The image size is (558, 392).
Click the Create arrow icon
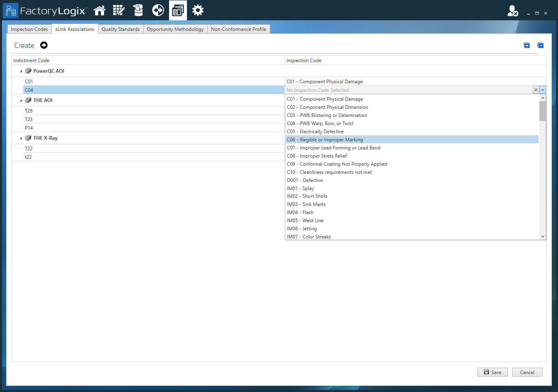coord(44,45)
